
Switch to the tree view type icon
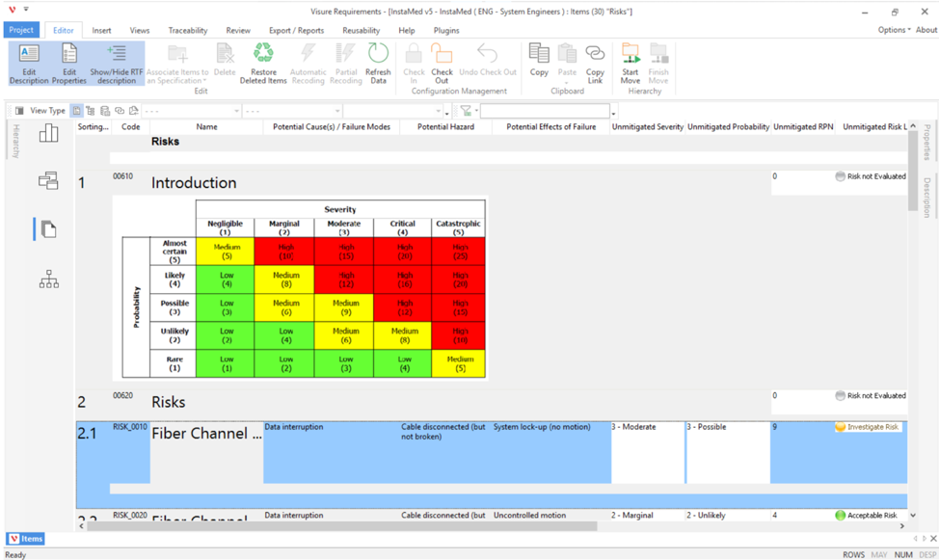pyautogui.click(x=91, y=111)
